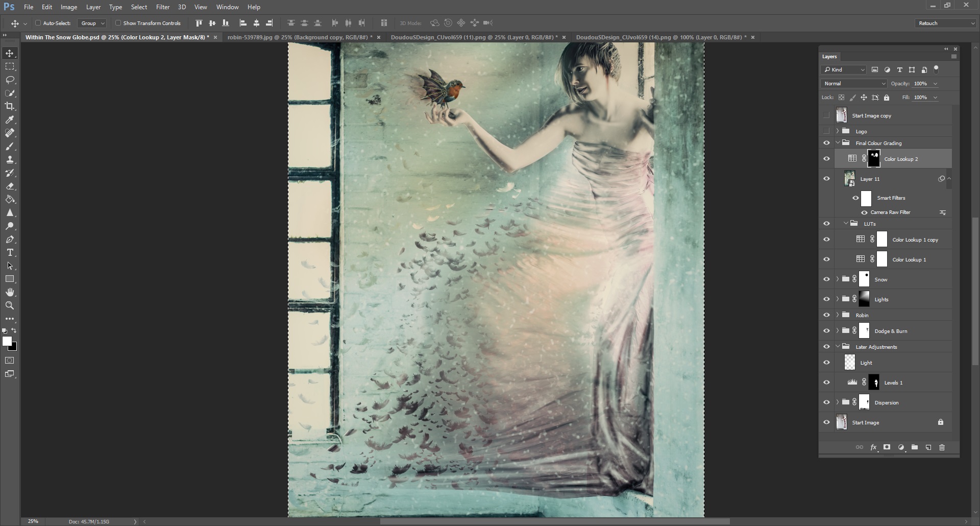Image resolution: width=980 pixels, height=526 pixels.
Task: Click the Create New Layer button
Action: [x=928, y=447]
